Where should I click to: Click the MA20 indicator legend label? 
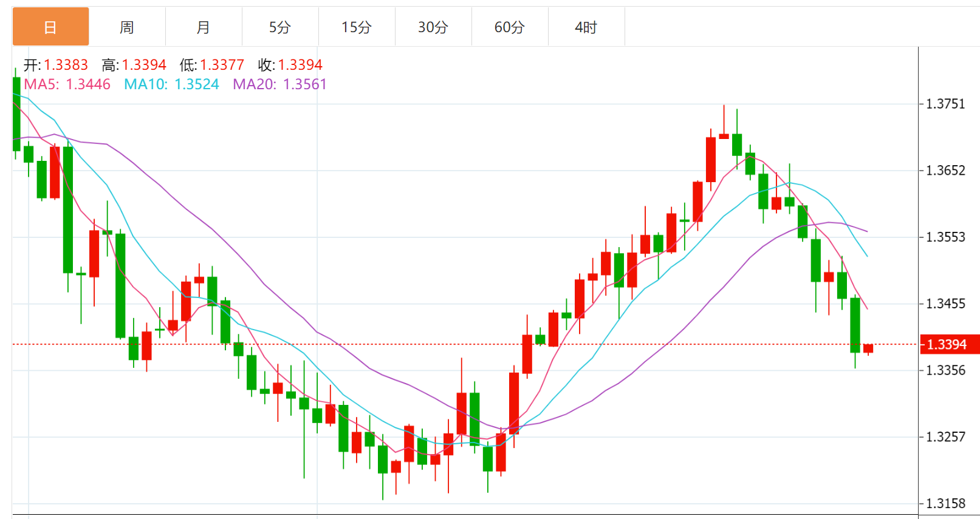tap(279, 84)
